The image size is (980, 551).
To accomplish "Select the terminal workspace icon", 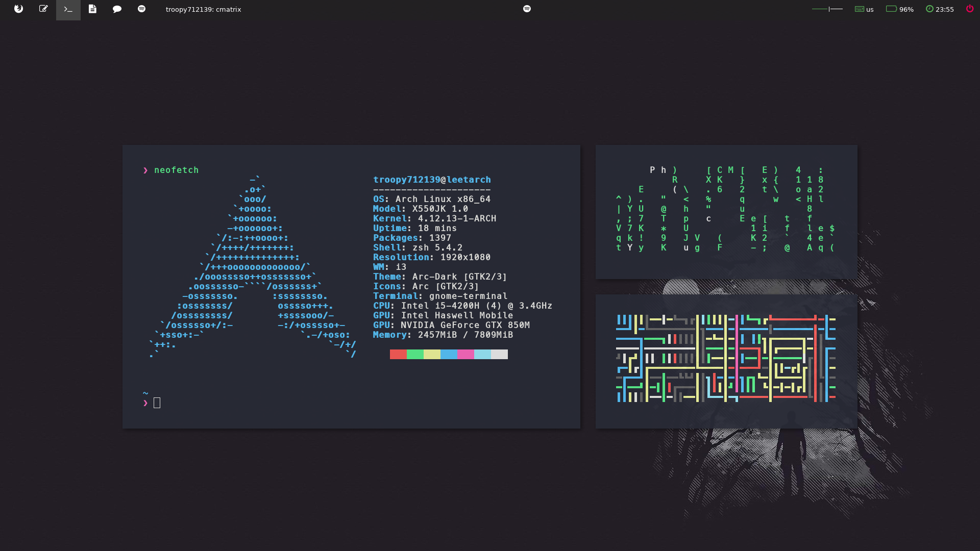I will tap(68, 9).
